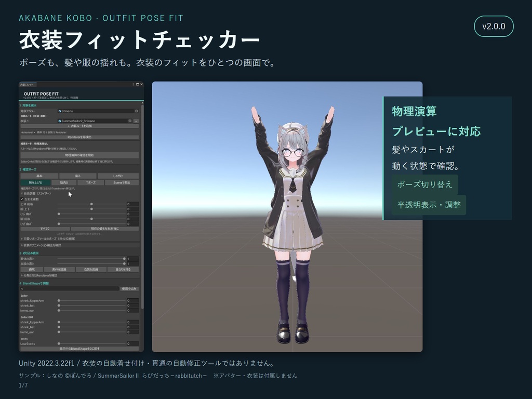The width and height of the screenshot is (532, 399).
Task: Select the 衣装を透過 display mode
Action: (x=91, y=270)
